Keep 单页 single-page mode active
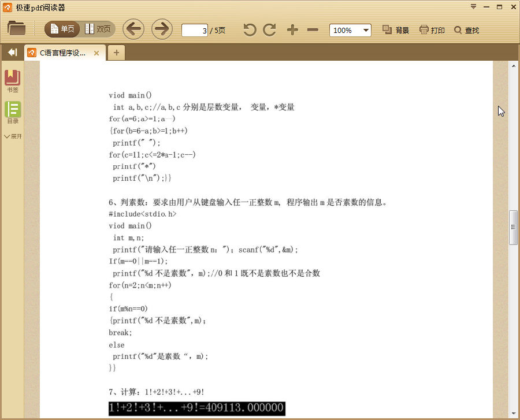520x420 pixels. (x=61, y=28)
